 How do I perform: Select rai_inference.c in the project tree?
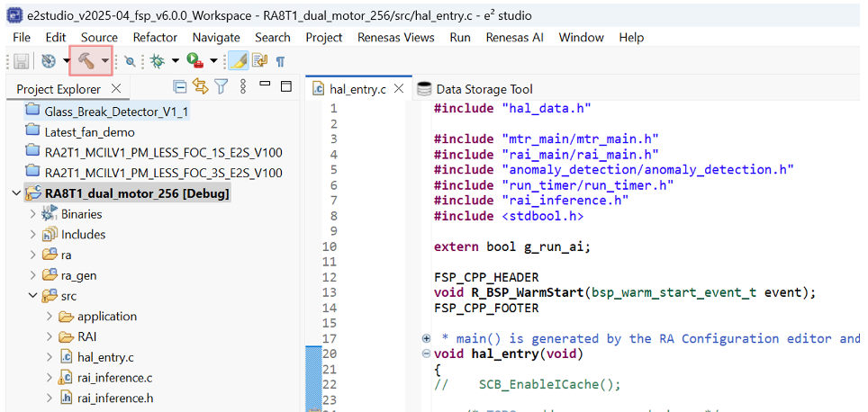(114, 378)
